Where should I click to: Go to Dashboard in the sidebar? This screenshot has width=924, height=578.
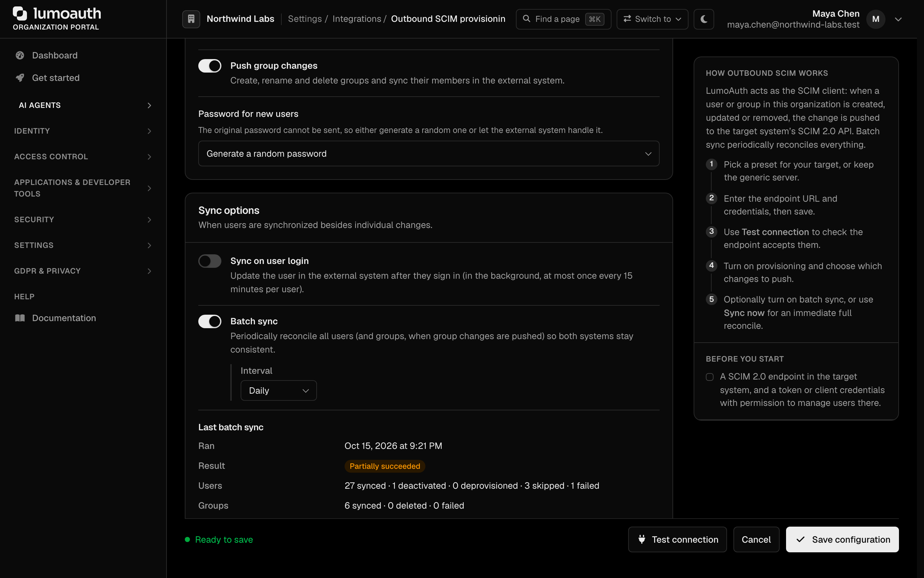click(x=83, y=56)
